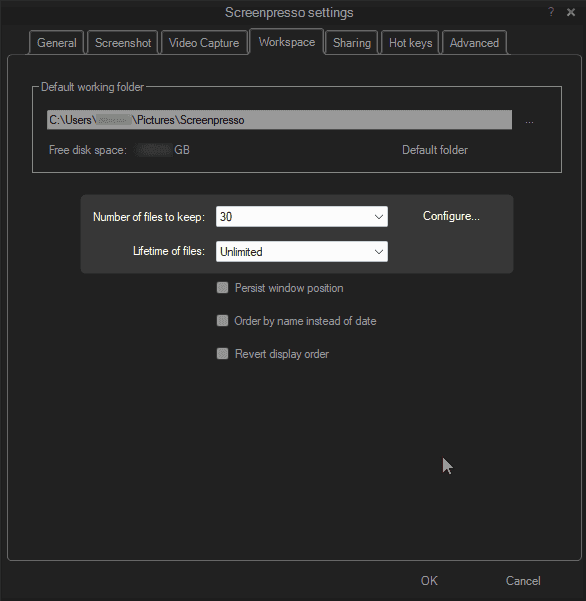586x601 pixels.
Task: Select the Sharing tab
Action: [x=351, y=43]
